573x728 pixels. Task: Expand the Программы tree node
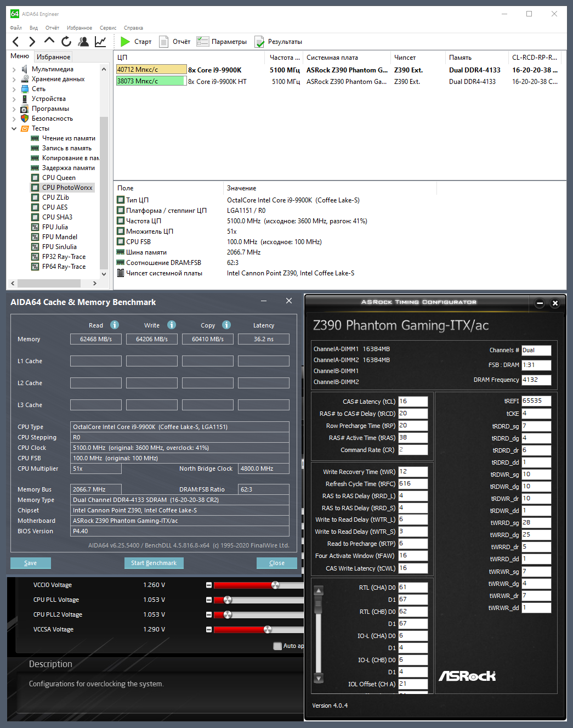pyautogui.click(x=14, y=109)
